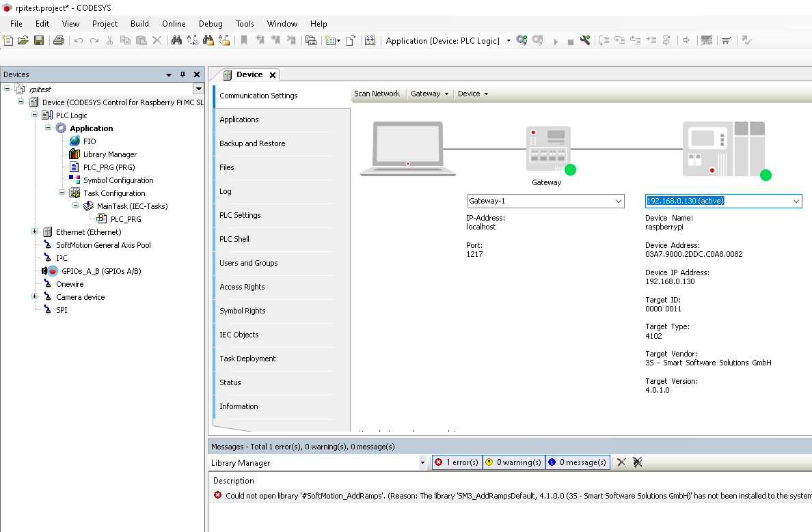Click the Scan Network button
812x532 pixels.
point(377,94)
